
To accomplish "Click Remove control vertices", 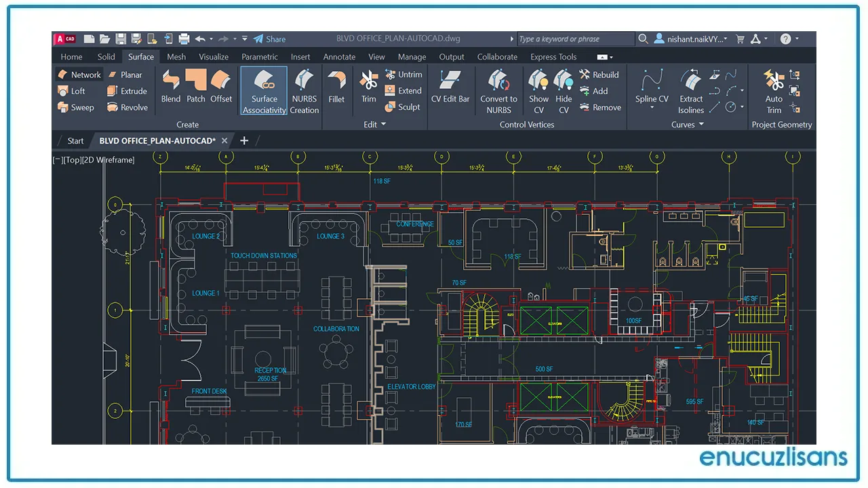I will 600,107.
